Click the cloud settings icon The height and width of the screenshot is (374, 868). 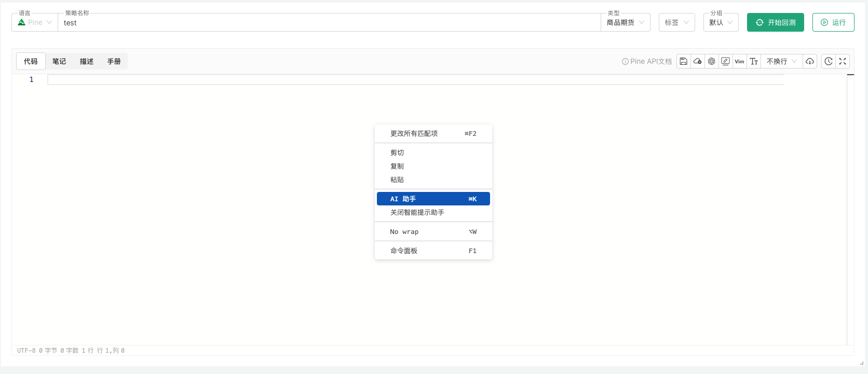pyautogui.click(x=698, y=61)
